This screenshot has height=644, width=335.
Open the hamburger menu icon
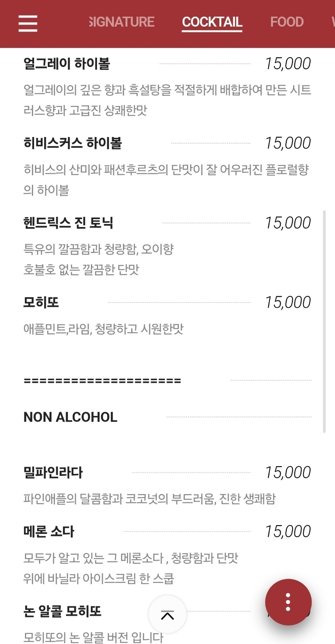coord(28,23)
